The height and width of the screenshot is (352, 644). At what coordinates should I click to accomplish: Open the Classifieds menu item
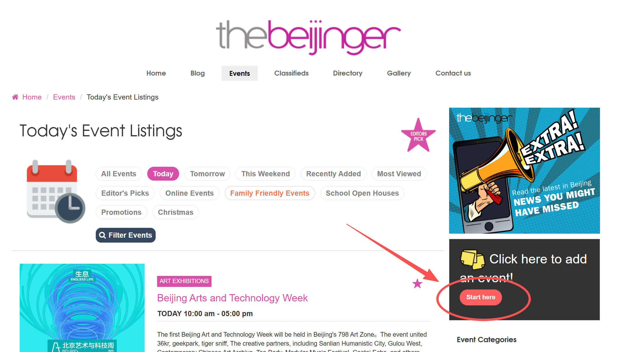point(291,73)
